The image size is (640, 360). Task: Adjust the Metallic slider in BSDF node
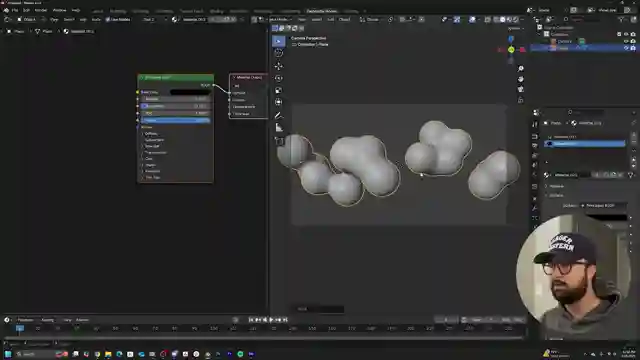tap(176, 99)
